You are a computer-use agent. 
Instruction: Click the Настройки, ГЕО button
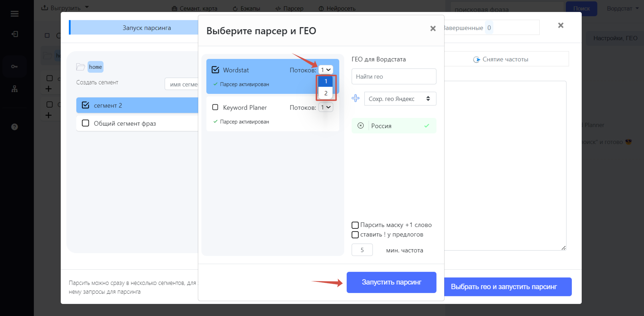615,38
